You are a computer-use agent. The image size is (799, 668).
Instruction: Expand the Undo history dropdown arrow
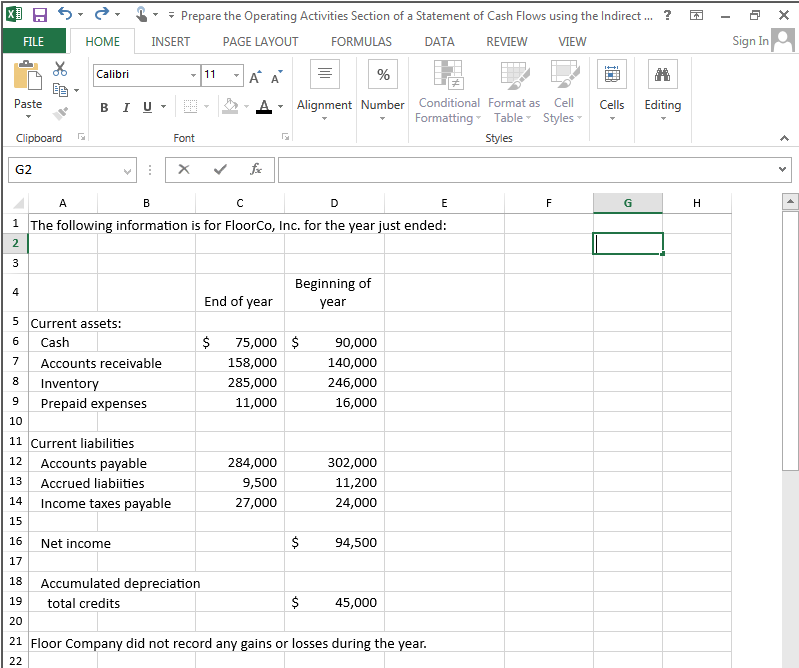tap(81, 14)
